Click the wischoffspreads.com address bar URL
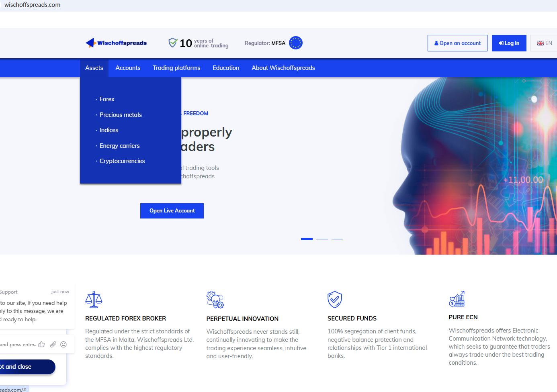The width and height of the screenshot is (557, 392). (32, 5)
